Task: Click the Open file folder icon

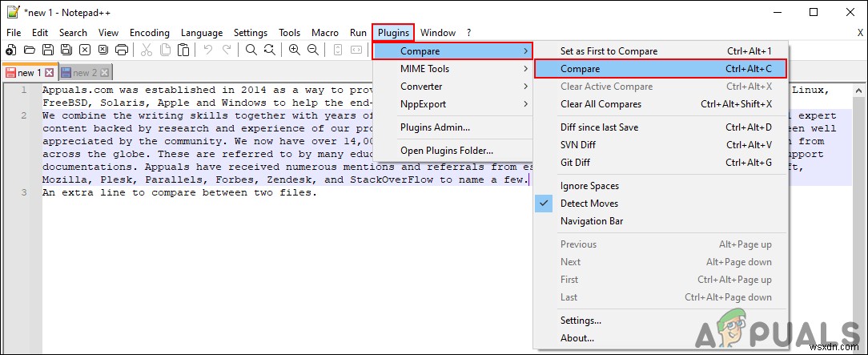Action: click(x=30, y=50)
